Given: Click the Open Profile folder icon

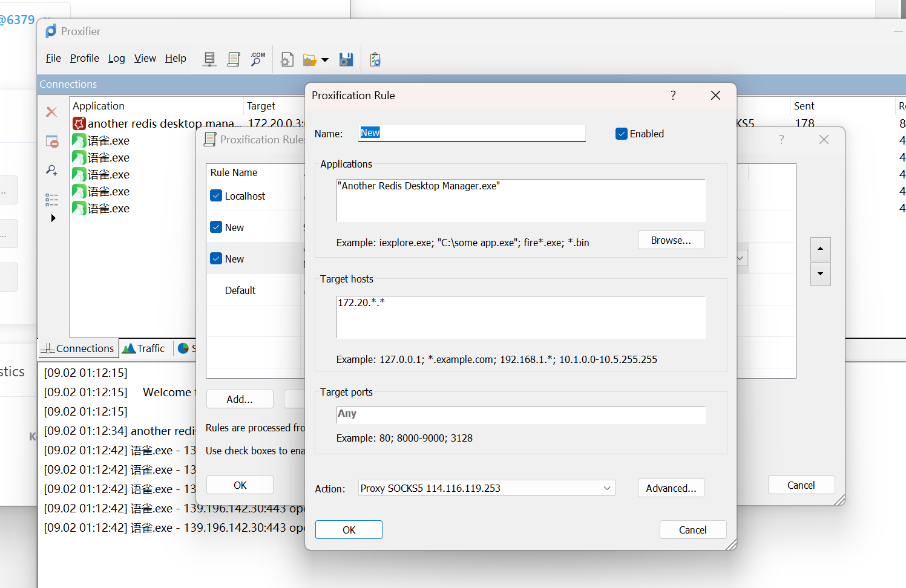Looking at the screenshot, I should [310, 60].
